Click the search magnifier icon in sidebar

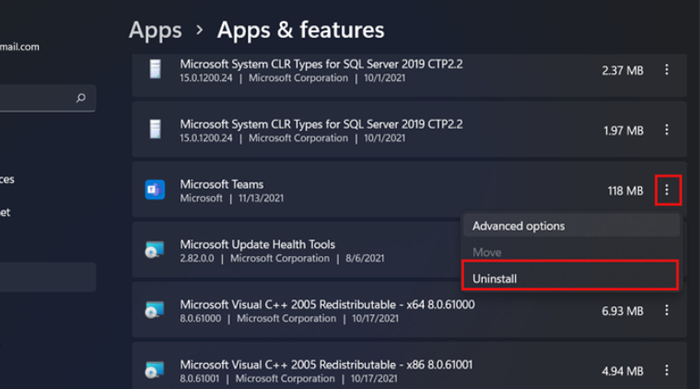click(x=81, y=98)
